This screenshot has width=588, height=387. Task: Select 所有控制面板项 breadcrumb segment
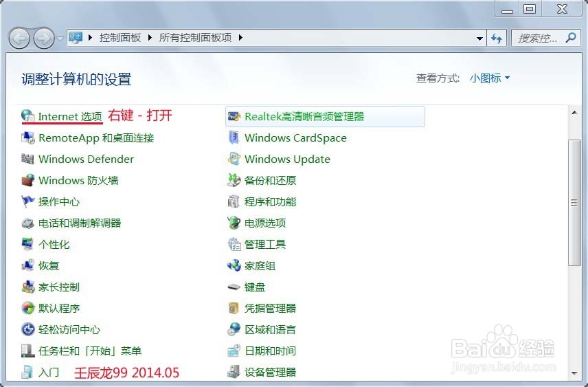pos(195,38)
